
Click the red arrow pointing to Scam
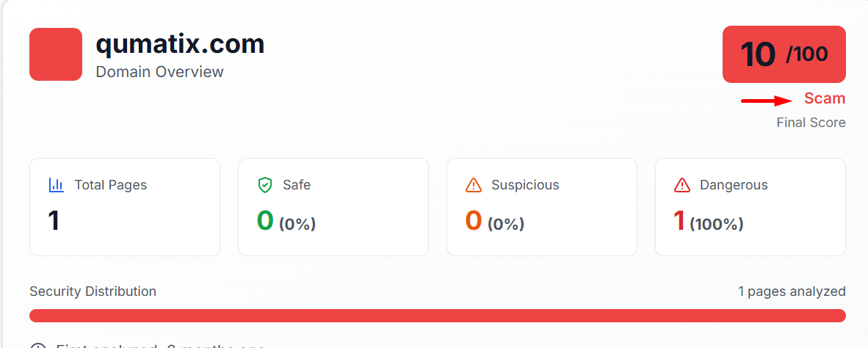coord(767,101)
